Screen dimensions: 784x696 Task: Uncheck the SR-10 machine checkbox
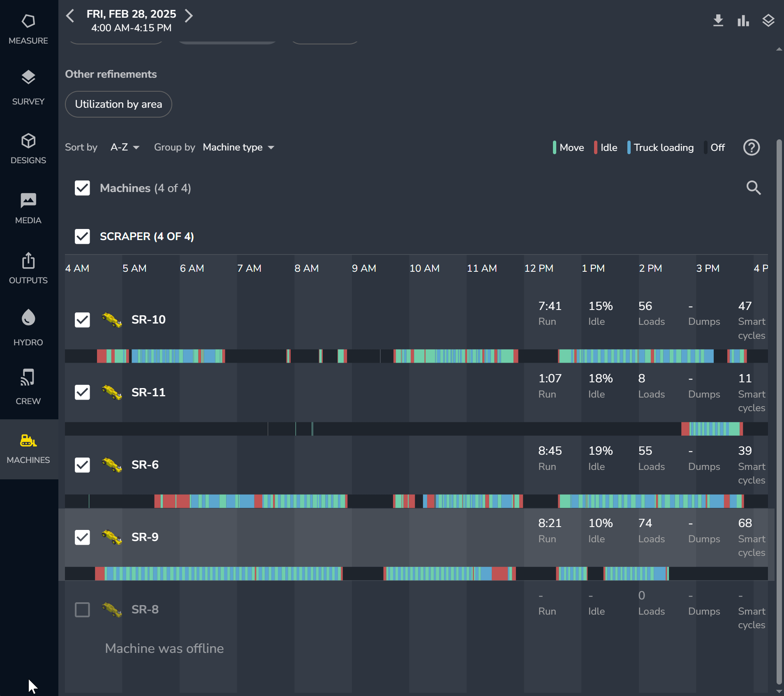pos(82,320)
